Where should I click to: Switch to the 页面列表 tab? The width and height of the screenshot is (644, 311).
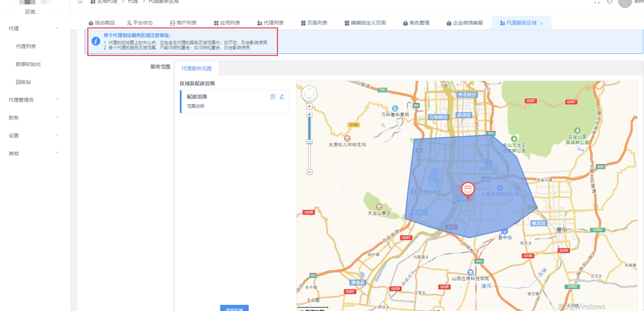[314, 23]
